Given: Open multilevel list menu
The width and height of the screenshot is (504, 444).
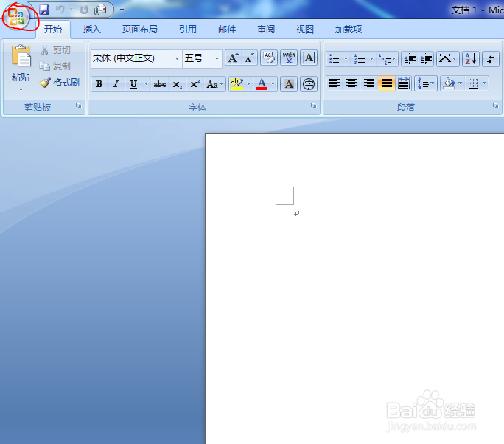Looking at the screenshot, I should (387, 58).
